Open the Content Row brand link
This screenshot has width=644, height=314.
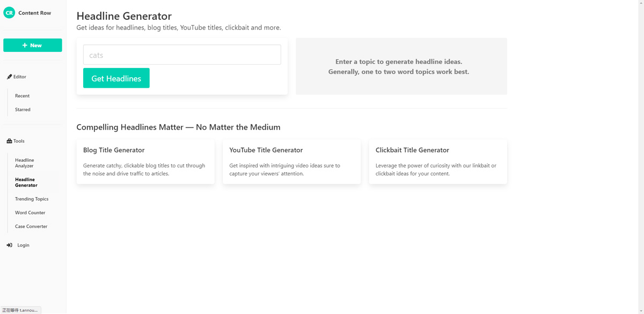34,13
